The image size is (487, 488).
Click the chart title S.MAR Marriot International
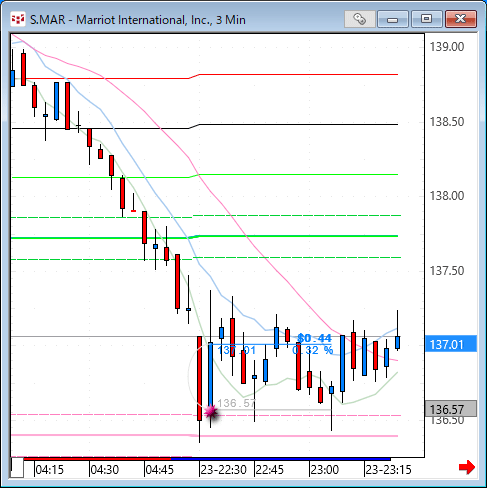coord(138,20)
